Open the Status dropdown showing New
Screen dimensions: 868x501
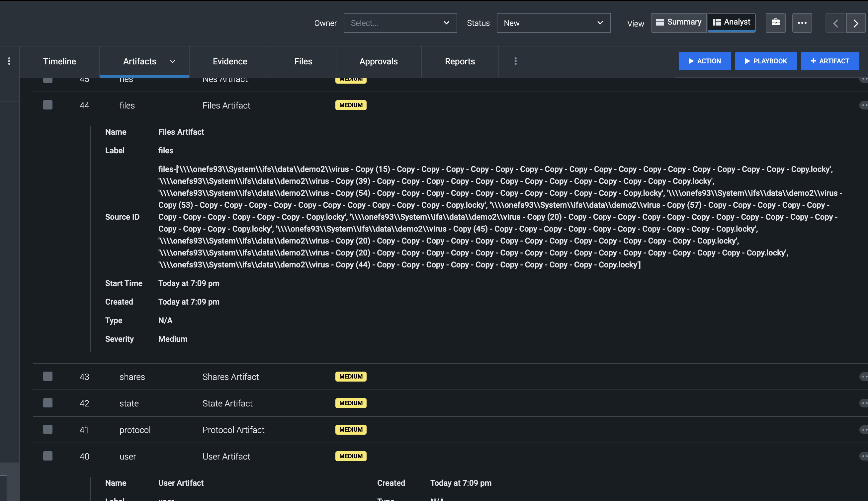coord(553,23)
